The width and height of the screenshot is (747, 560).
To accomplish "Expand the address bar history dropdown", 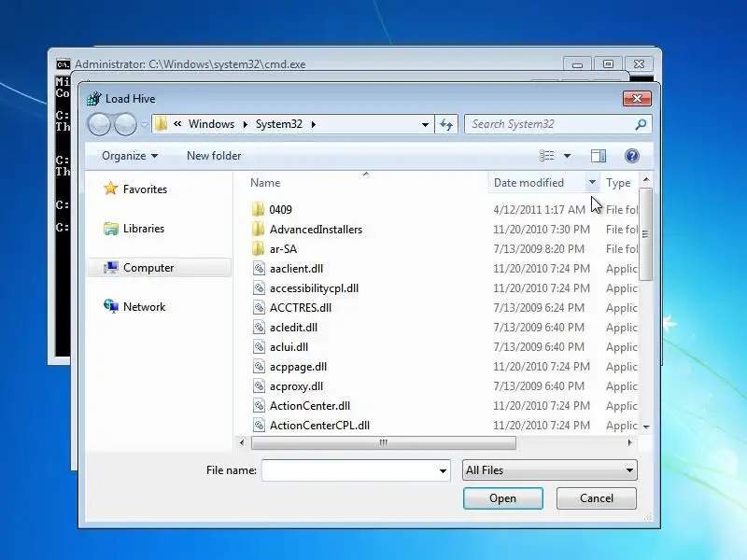I will (425, 125).
